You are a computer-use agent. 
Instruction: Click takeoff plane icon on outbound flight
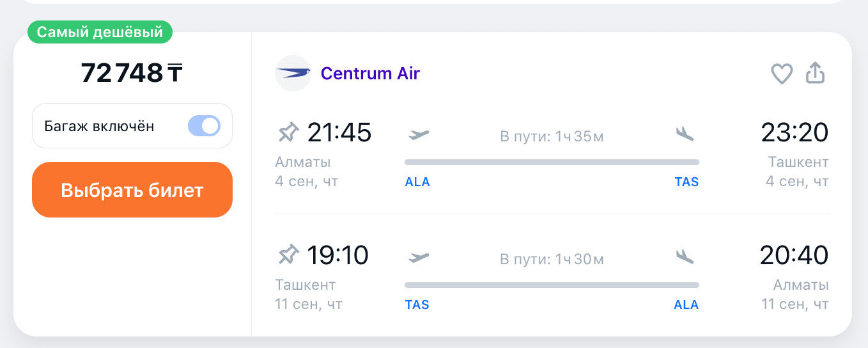point(419,134)
